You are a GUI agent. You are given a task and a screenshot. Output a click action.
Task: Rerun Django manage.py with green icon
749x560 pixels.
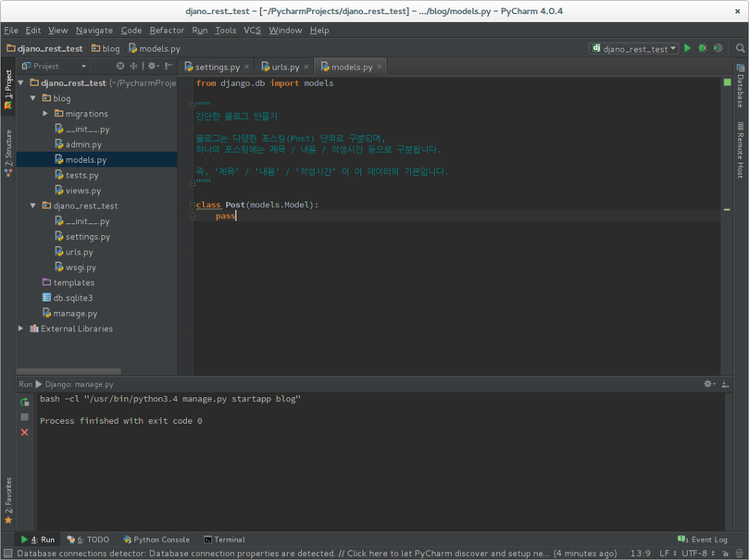coord(25,402)
